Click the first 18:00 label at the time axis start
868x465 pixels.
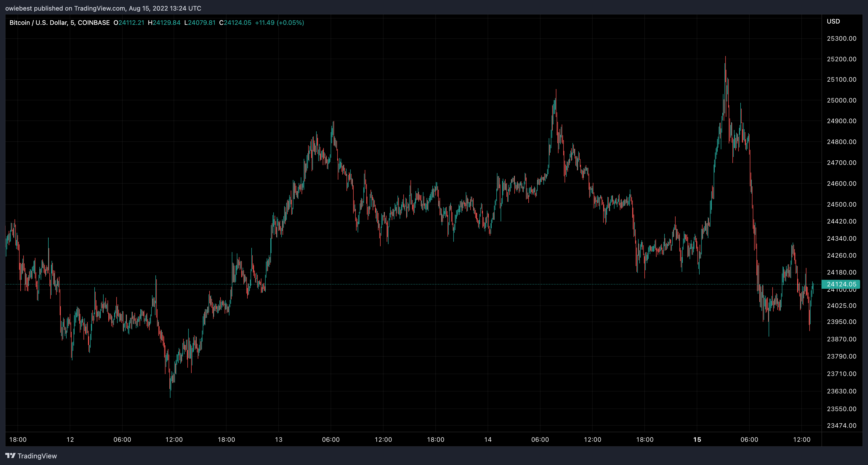(x=18, y=439)
